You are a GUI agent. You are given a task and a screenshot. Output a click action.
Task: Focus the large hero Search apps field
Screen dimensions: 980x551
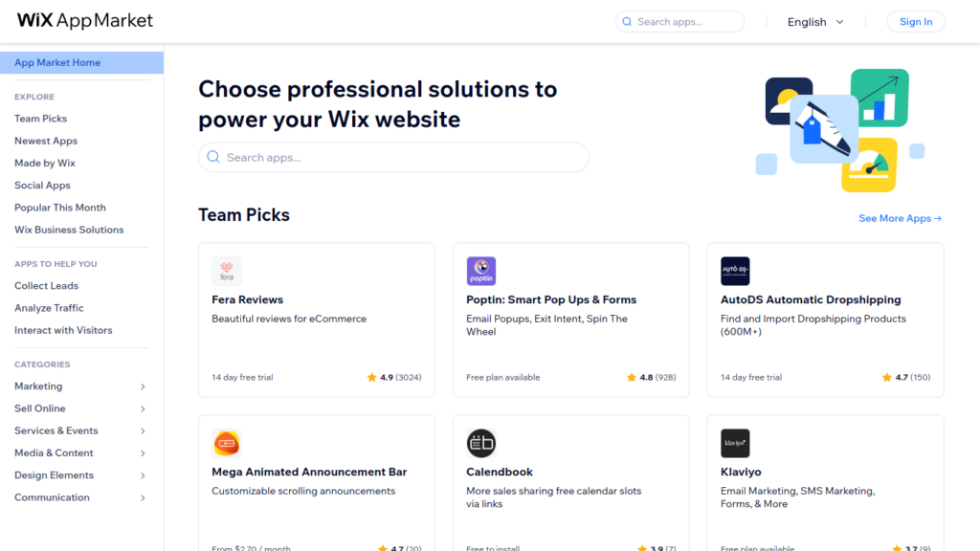pos(393,157)
